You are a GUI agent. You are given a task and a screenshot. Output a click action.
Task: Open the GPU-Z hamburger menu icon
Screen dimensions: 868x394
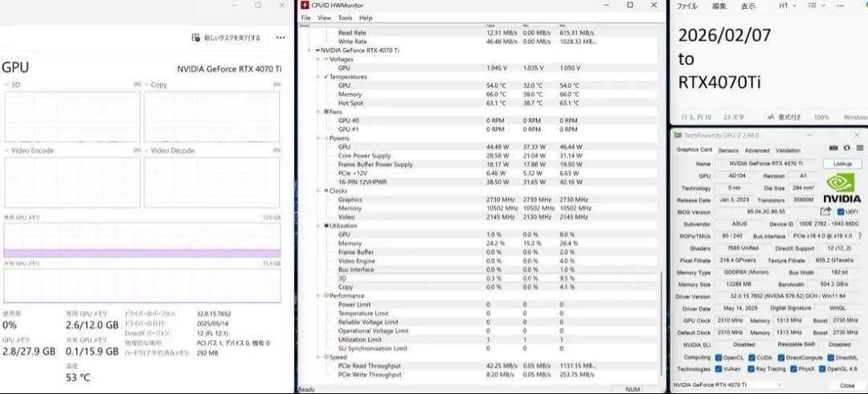click(x=859, y=148)
